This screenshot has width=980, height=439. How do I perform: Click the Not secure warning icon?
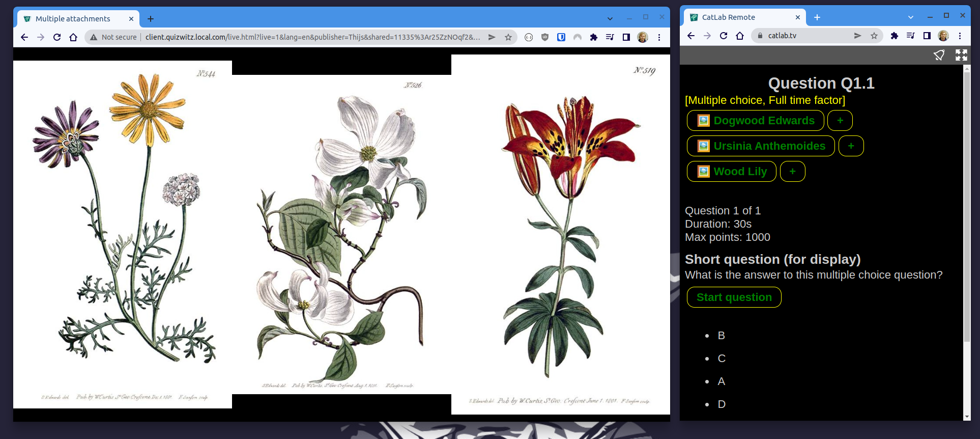94,37
